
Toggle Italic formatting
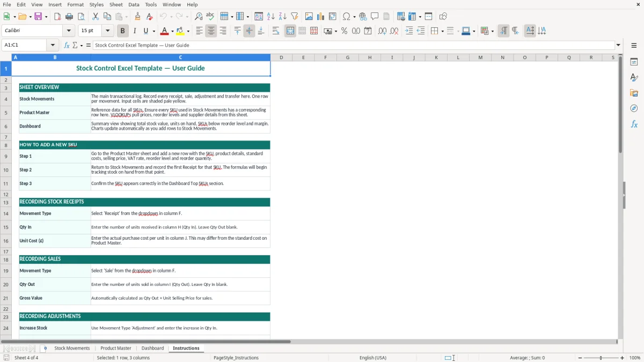pos(134,31)
